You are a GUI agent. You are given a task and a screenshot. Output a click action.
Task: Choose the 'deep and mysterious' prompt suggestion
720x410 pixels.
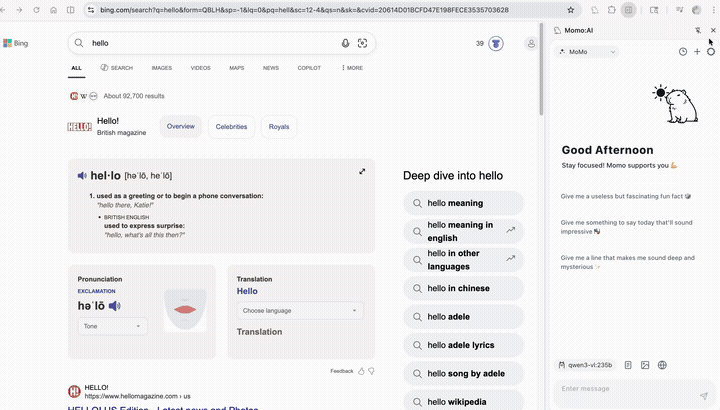[x=627, y=262]
